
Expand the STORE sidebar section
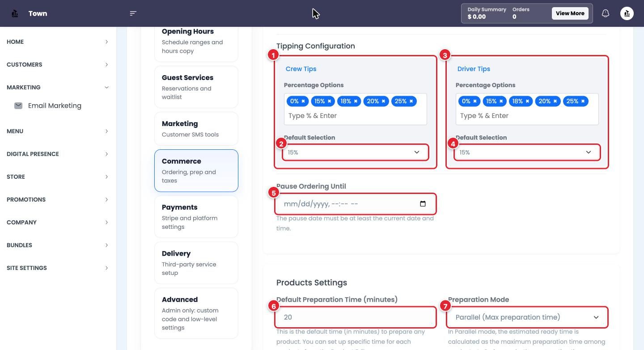pyautogui.click(x=57, y=177)
